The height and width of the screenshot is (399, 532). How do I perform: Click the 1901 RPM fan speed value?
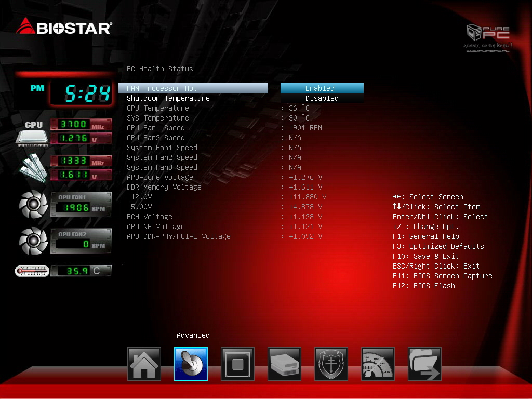(x=305, y=128)
